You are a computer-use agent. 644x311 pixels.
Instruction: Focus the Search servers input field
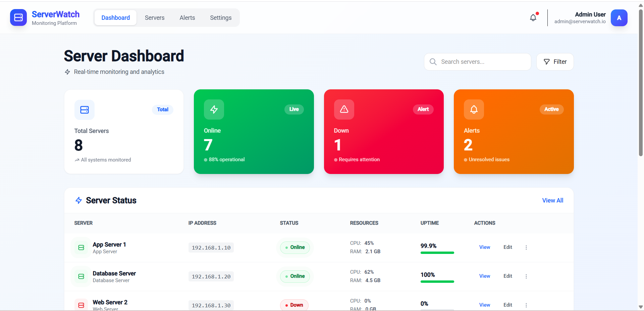point(478,62)
